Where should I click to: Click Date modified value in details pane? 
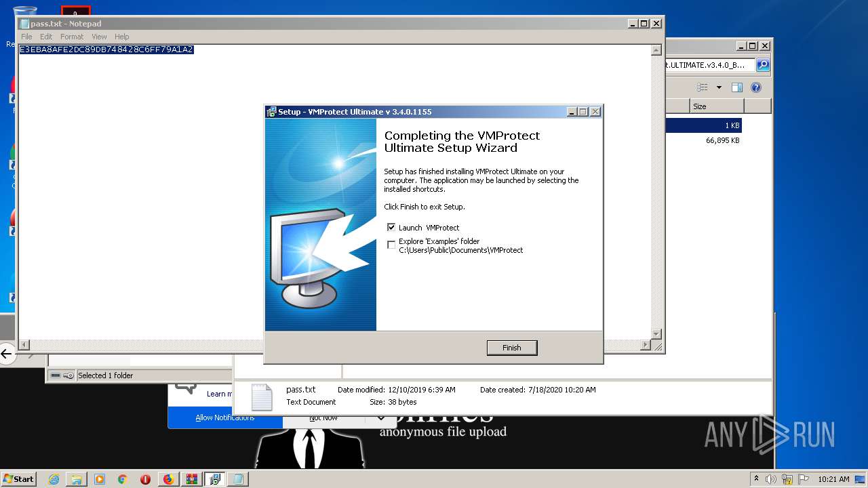click(422, 390)
